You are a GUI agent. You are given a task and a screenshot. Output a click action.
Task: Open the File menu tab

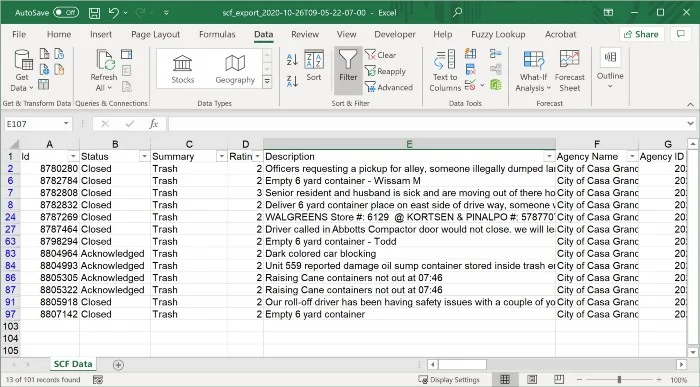(x=19, y=34)
